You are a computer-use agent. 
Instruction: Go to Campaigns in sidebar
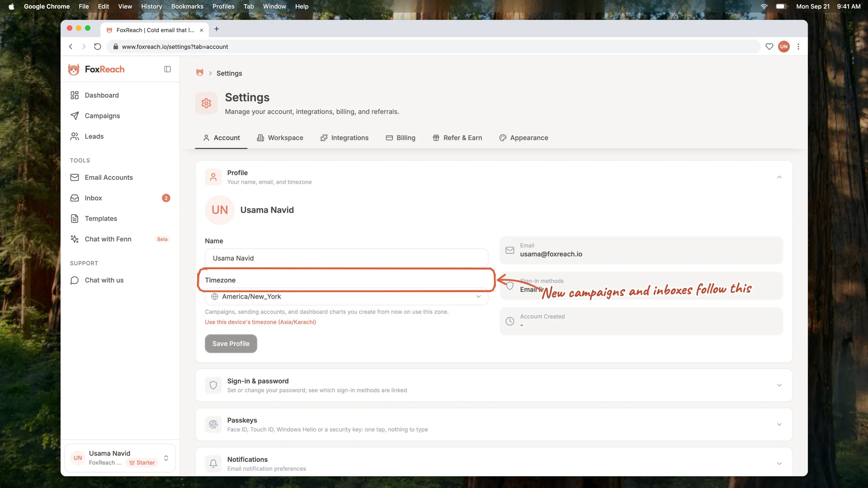pyautogui.click(x=120, y=116)
